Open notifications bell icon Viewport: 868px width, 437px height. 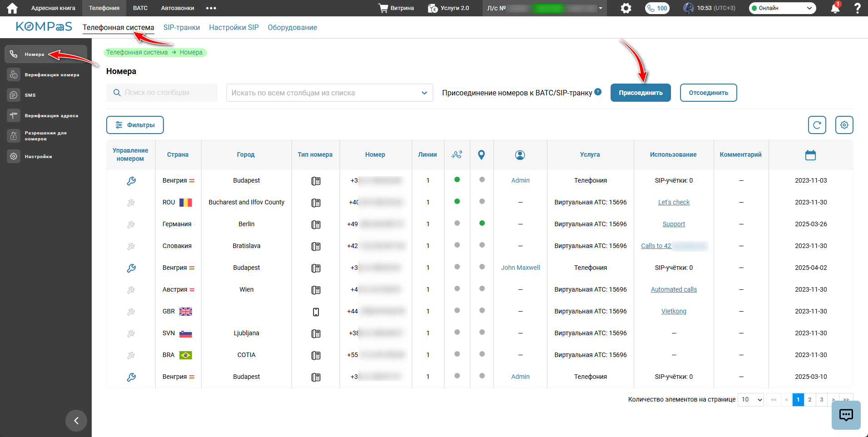click(835, 8)
